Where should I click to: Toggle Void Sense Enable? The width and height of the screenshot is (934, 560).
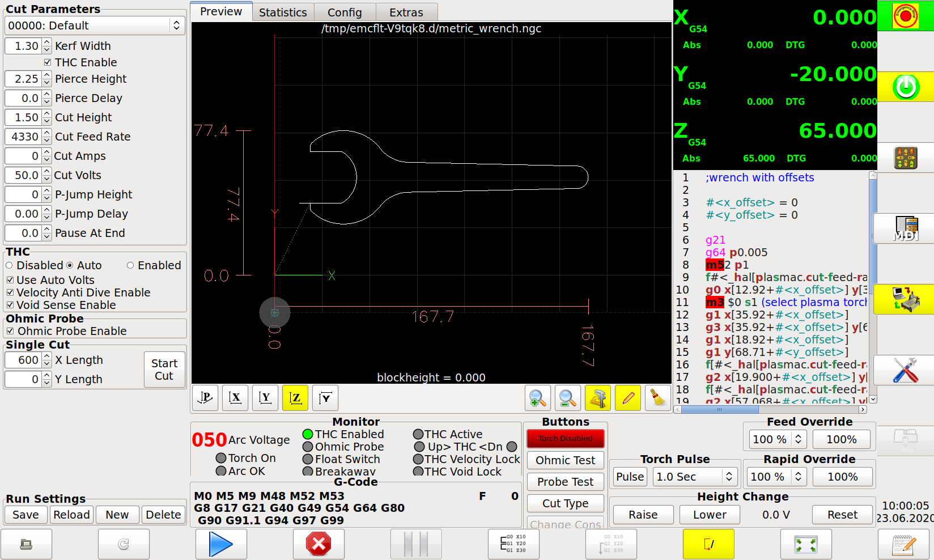pos(10,305)
